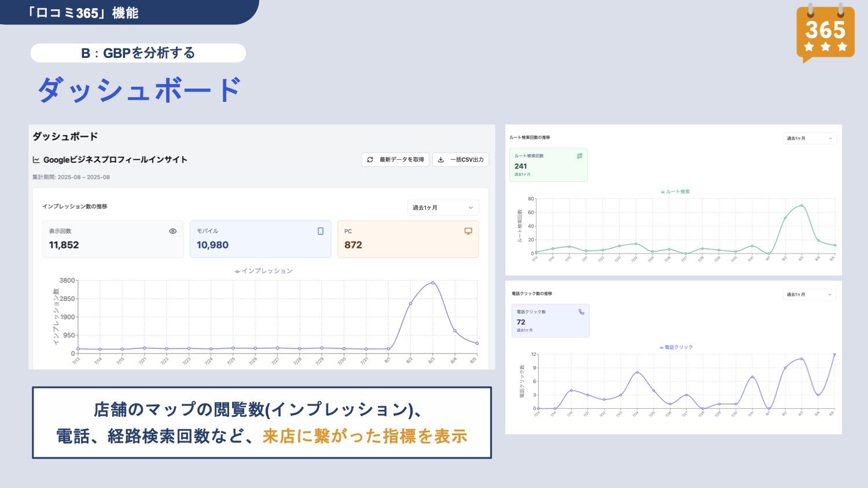
Task: Click the eye icon on 表示回数 card
Action: (x=172, y=231)
